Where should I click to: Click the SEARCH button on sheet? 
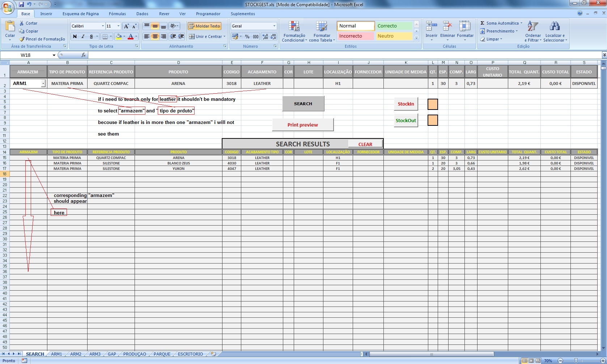303,104
